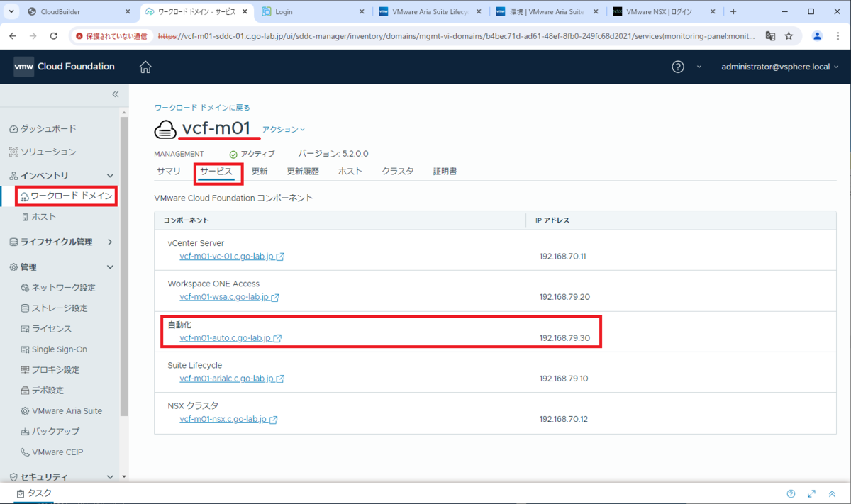Click external link icon next to vcf-m01-nsx
Viewport: 851px width, 504px height.
tap(273, 420)
